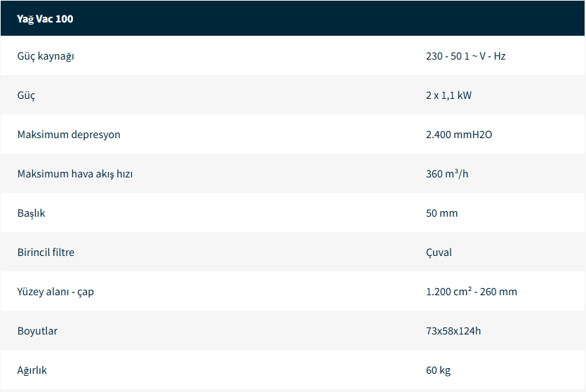Image resolution: width=586 pixels, height=392 pixels.
Task: Select the 'Birincil filtre' label
Action: click(46, 252)
